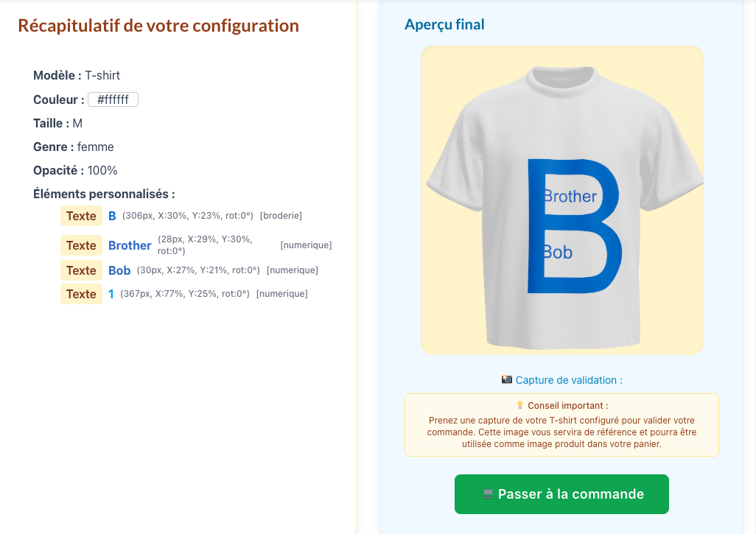Image resolution: width=756 pixels, height=534 pixels.
Task: Click the [numerique] tag on the Brother row
Action: (306, 245)
